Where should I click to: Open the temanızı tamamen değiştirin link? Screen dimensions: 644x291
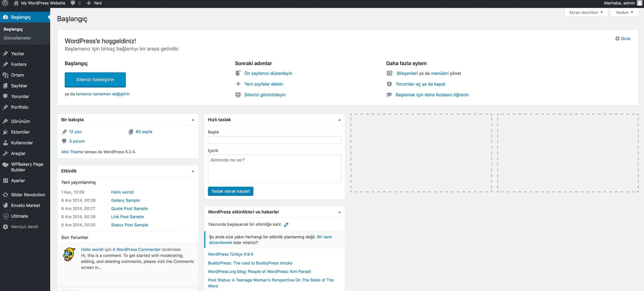point(103,94)
